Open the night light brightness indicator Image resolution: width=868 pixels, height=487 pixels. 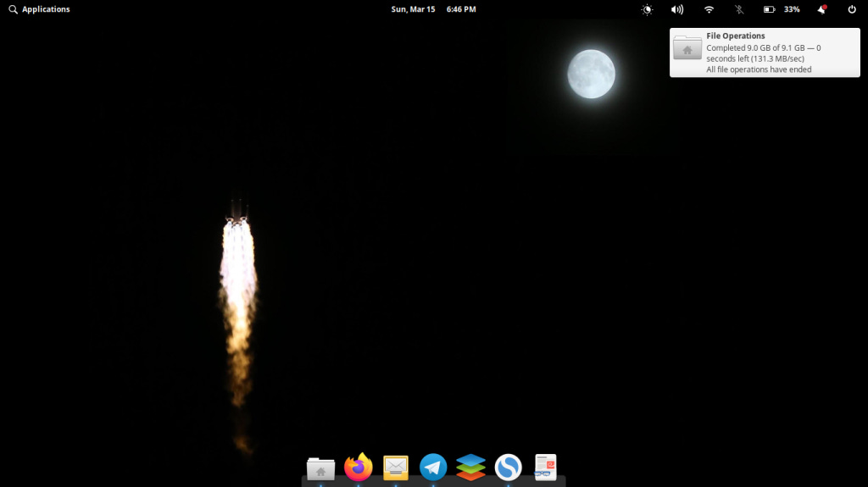coord(647,9)
